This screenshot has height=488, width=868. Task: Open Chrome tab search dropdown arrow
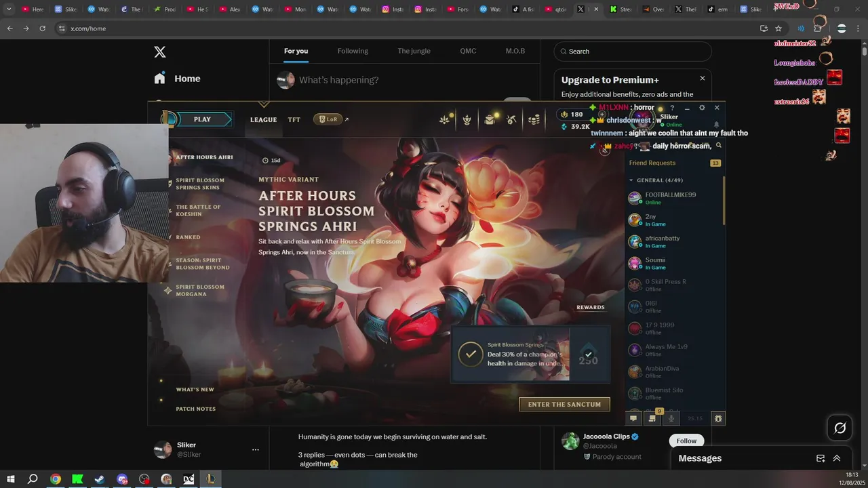(x=9, y=9)
